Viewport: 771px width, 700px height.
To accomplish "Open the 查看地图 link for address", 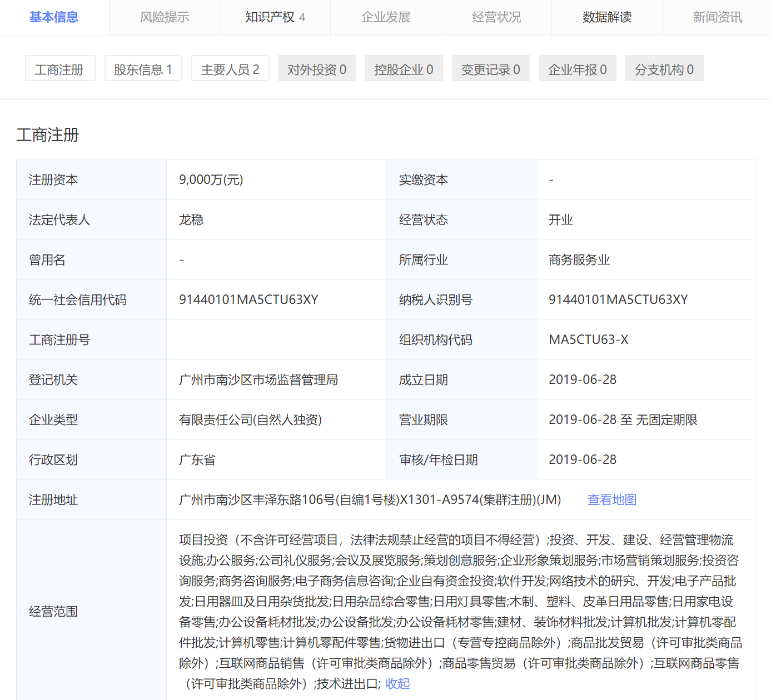I will [x=611, y=499].
